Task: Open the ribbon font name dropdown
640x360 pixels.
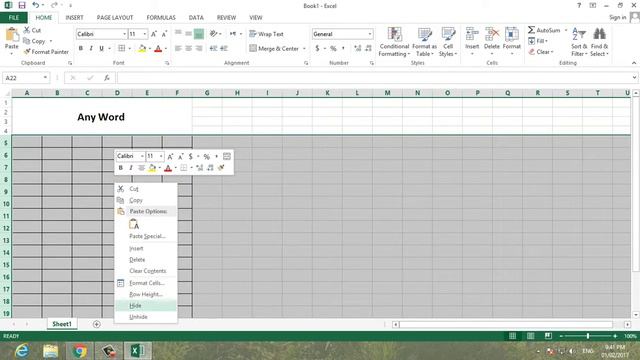Action: [x=124, y=34]
